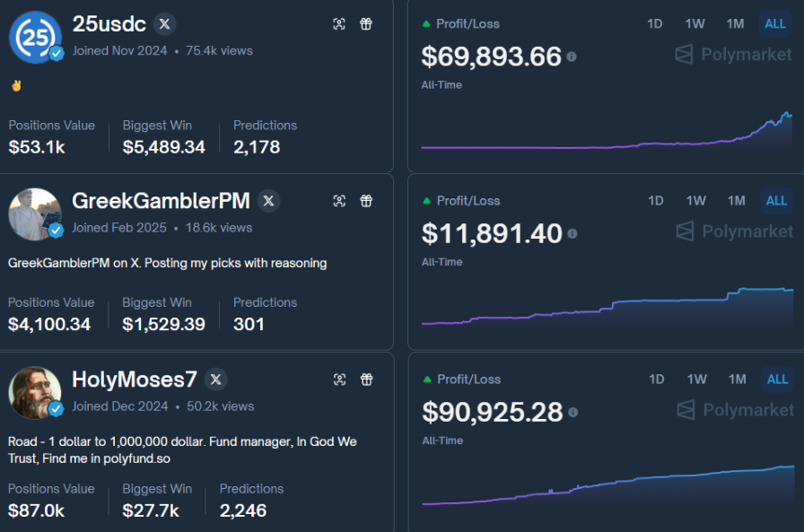Click the X icon beside HolyMoses7
Image resolution: width=804 pixels, height=532 pixels.
(x=215, y=379)
